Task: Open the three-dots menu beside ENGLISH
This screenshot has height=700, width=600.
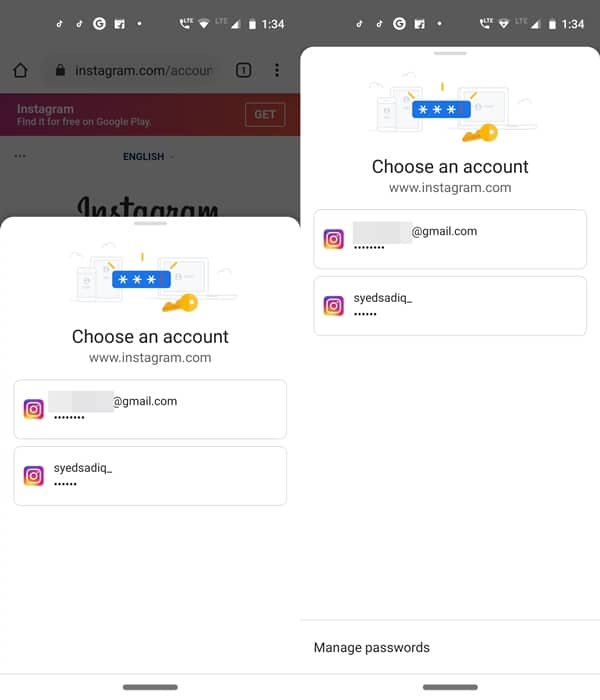Action: pyautogui.click(x=20, y=156)
